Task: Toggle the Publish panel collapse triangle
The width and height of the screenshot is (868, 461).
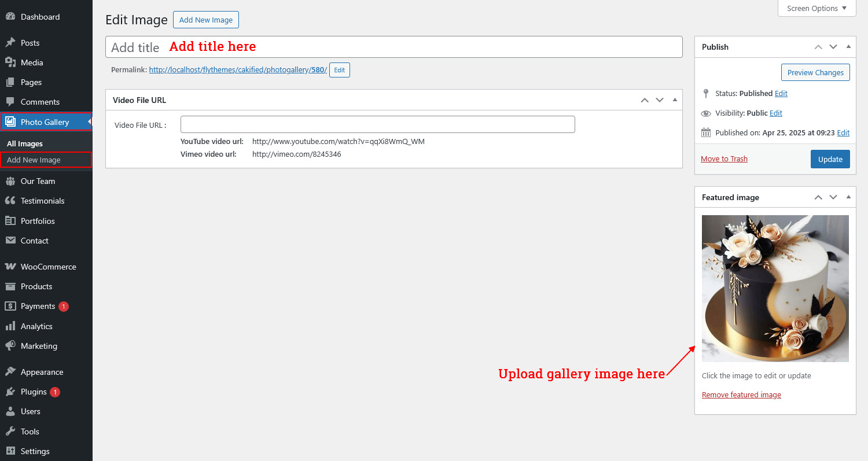Action: (x=848, y=47)
